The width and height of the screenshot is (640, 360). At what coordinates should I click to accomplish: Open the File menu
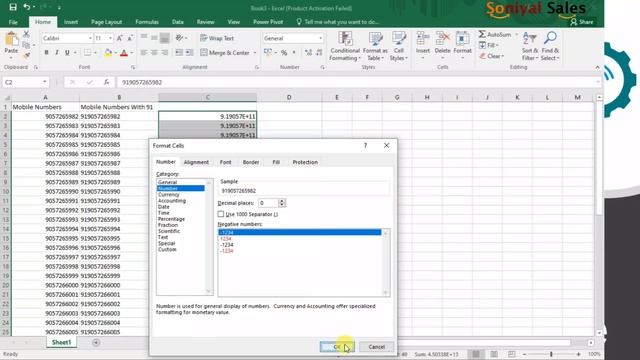(13, 22)
